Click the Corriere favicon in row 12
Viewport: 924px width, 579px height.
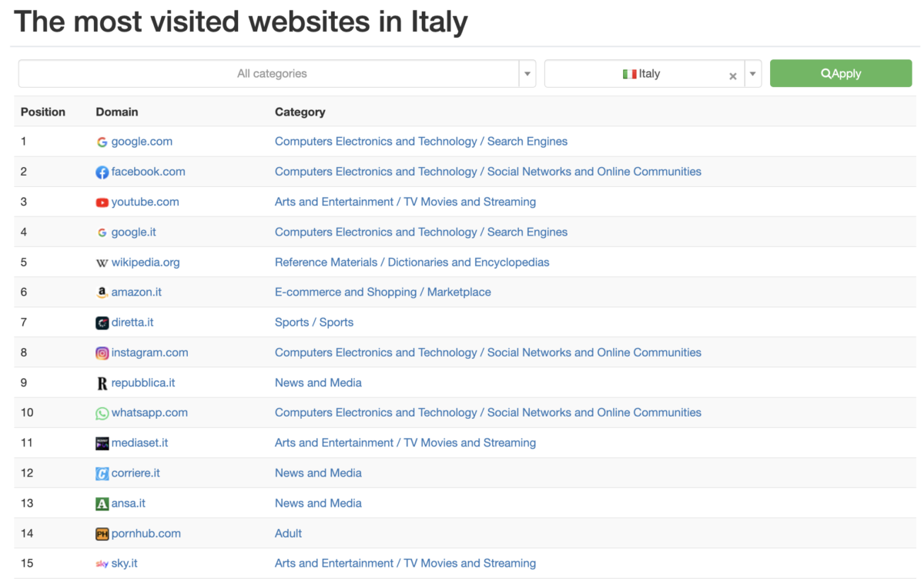102,474
